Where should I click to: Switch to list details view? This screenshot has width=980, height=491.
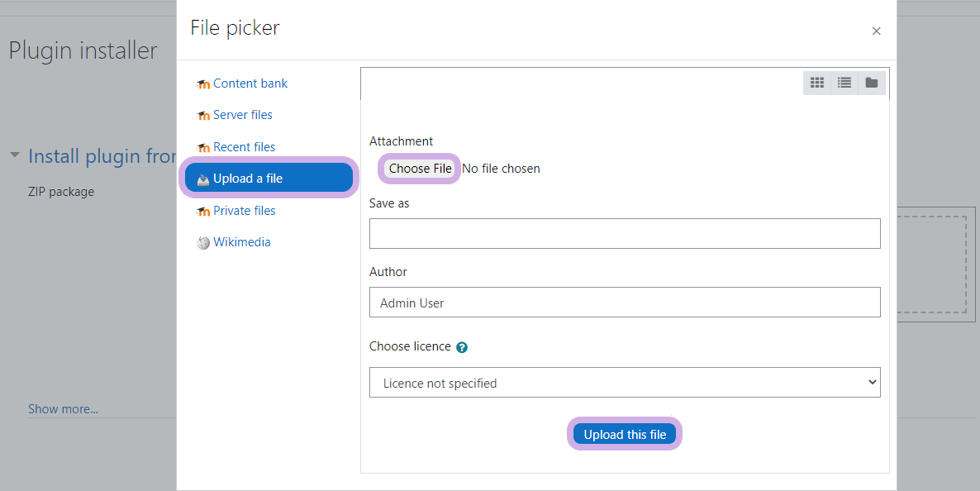click(844, 83)
